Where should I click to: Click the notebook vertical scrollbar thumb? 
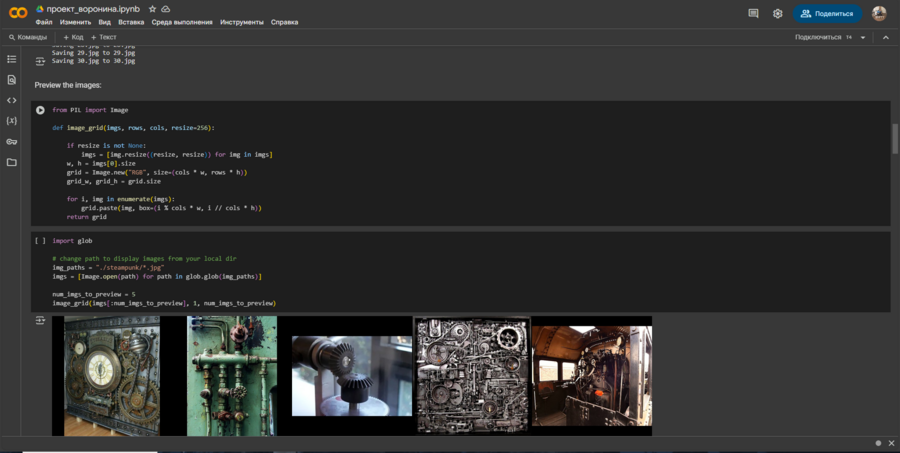895,138
